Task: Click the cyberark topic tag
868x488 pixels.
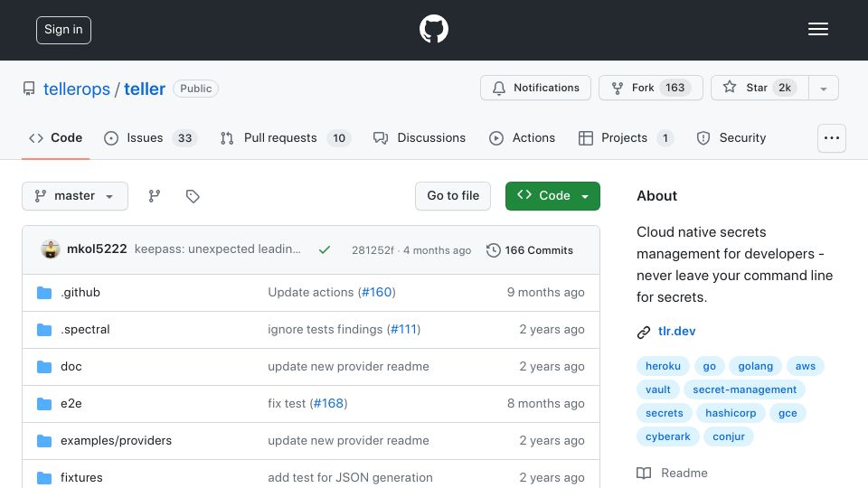Action: [x=667, y=436]
